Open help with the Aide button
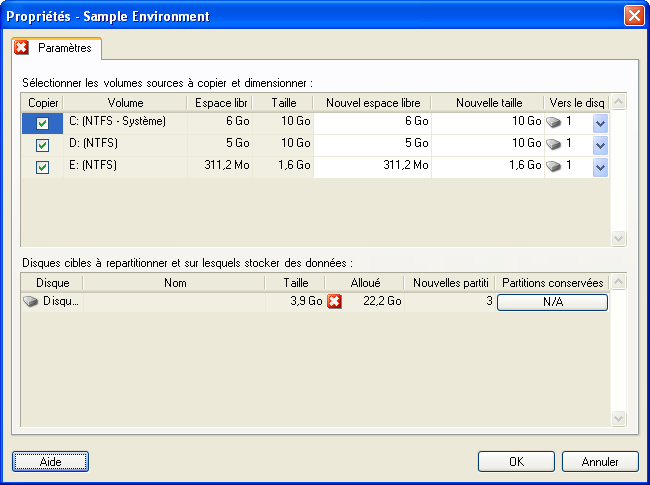 50,462
